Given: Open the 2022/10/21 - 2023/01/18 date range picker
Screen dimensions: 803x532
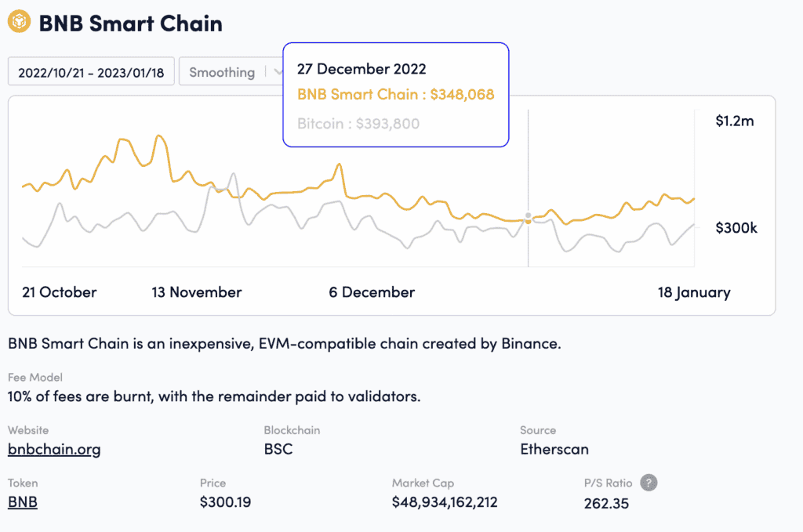Looking at the screenshot, I should click(91, 72).
